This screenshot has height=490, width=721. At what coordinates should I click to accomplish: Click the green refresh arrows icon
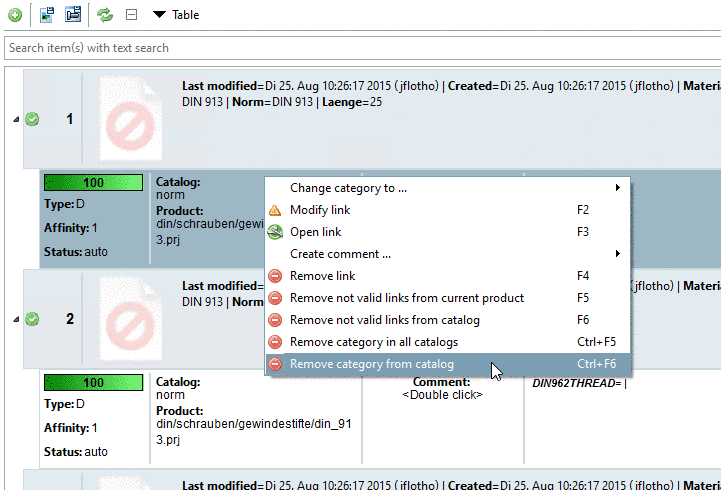[105, 15]
